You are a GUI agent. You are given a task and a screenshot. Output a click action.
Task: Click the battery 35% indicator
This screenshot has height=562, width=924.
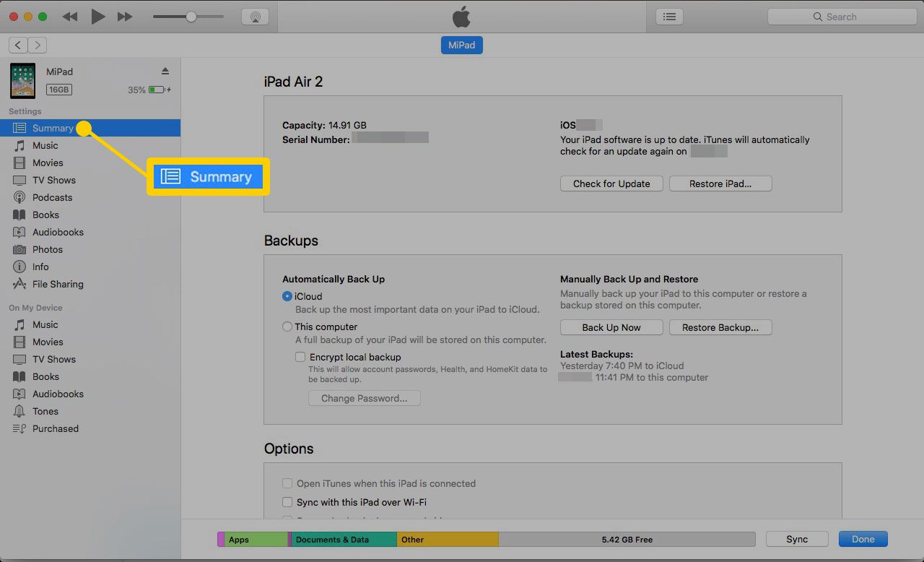point(149,90)
